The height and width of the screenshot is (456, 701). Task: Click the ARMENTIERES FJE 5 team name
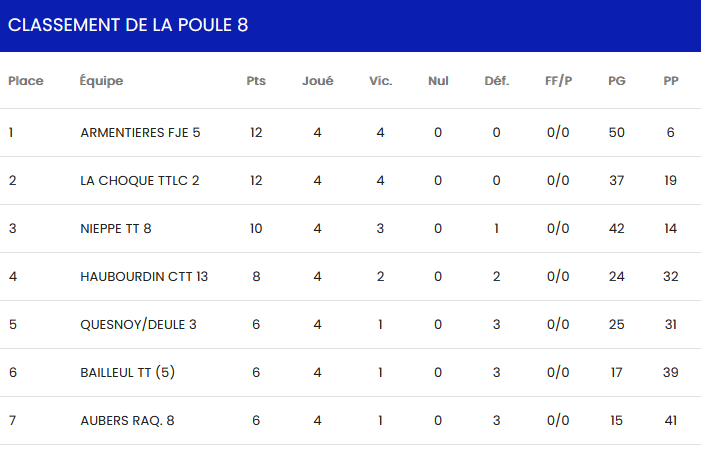point(140,133)
